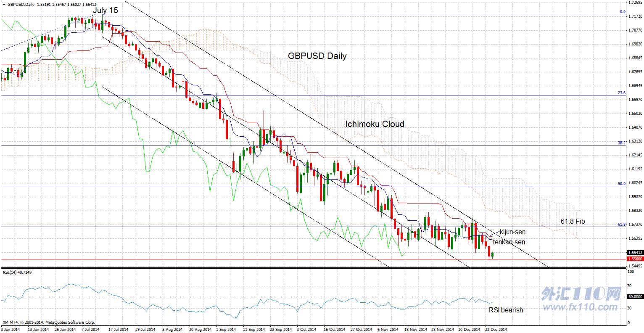Click the 'Ichimoku Cloud' annotation text

coord(375,124)
